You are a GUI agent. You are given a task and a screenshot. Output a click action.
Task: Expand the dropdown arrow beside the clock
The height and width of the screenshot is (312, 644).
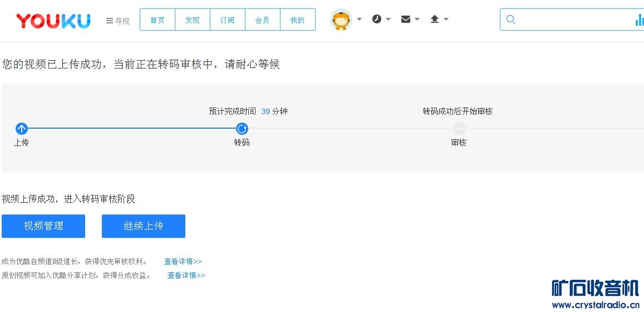(x=388, y=19)
